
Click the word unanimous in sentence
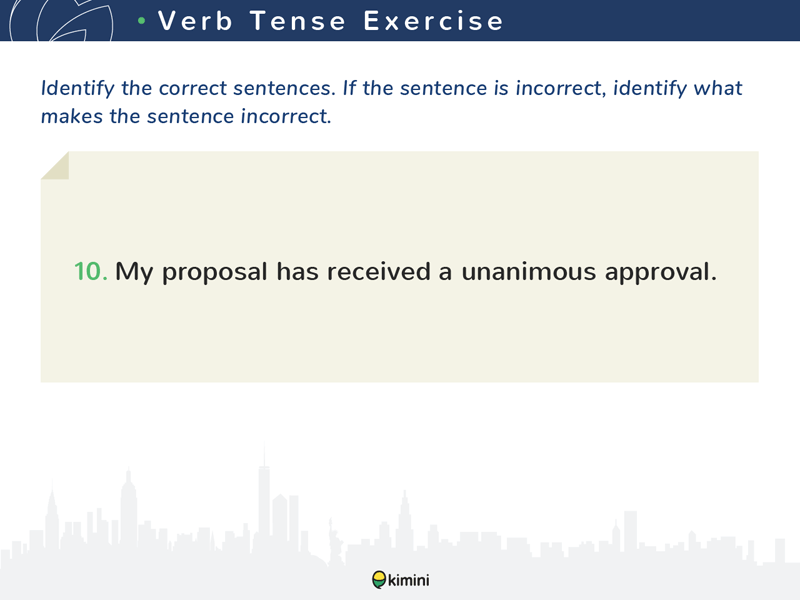pyautogui.click(x=529, y=271)
